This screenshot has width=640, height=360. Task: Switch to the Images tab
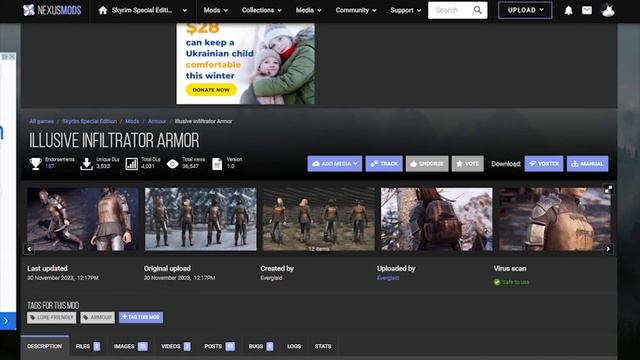pyautogui.click(x=131, y=347)
